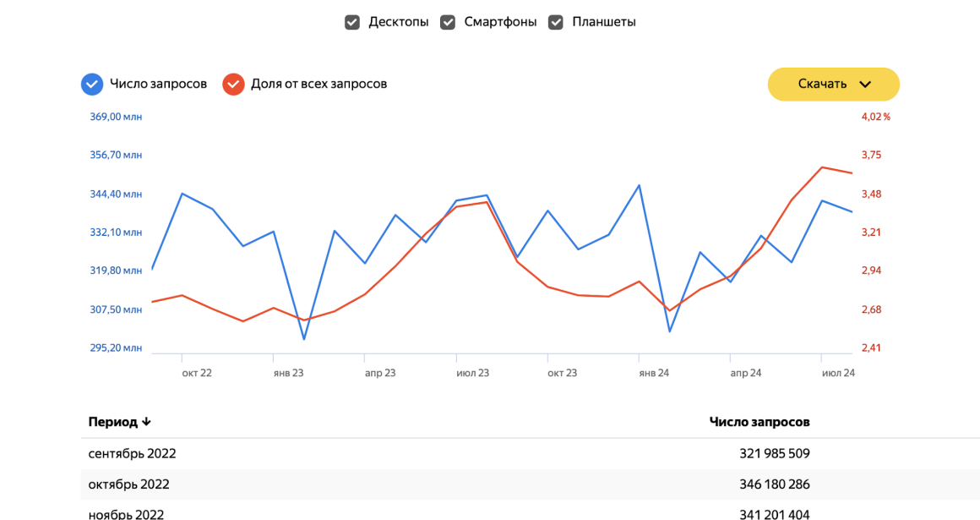Click the Доля от всех запросов legend label
Screen dimensions: 980x520
[318, 84]
